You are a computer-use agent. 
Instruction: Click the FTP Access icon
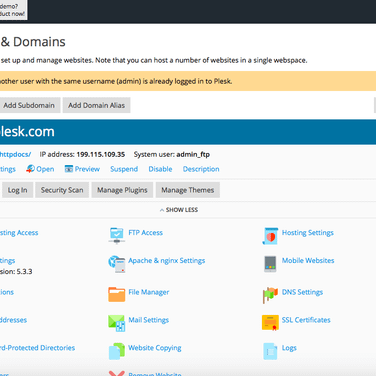click(x=117, y=236)
